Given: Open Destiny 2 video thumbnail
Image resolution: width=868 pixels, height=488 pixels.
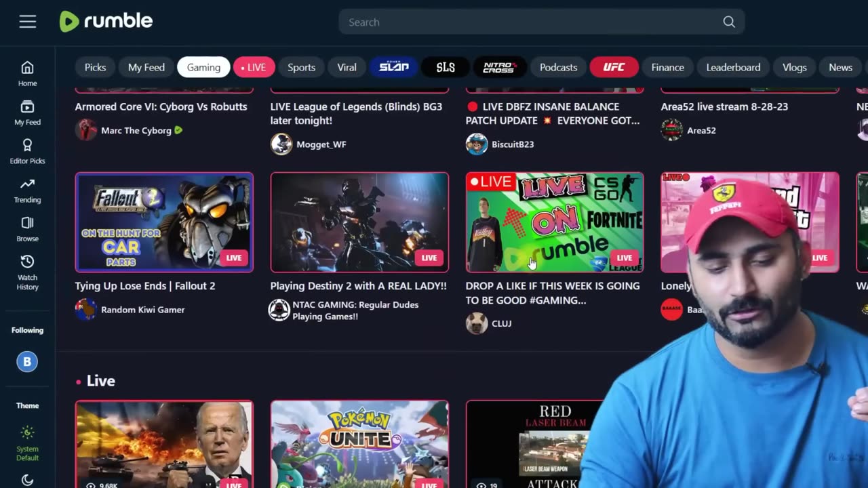Looking at the screenshot, I should (x=359, y=222).
